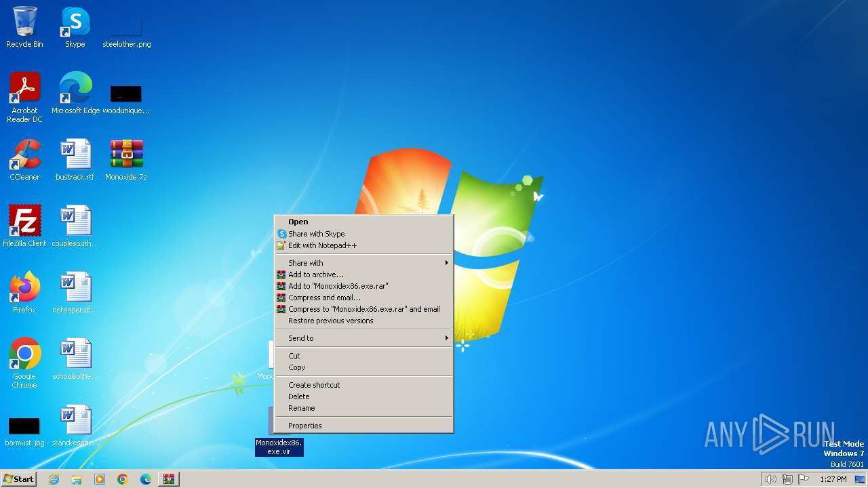Select the CCleaner desktop shortcut
The image size is (868, 488).
pyautogui.click(x=24, y=160)
